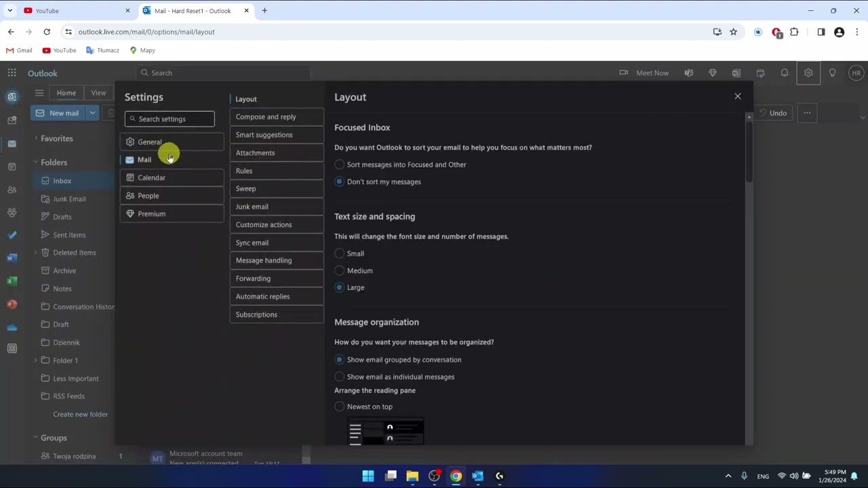Open Chrome extensions puzzle icon
Viewport: 868px width, 488px height.
pos(794,32)
